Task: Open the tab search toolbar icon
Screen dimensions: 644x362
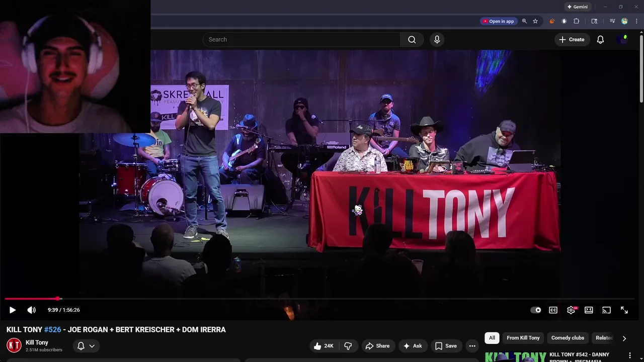Action: click(x=594, y=21)
